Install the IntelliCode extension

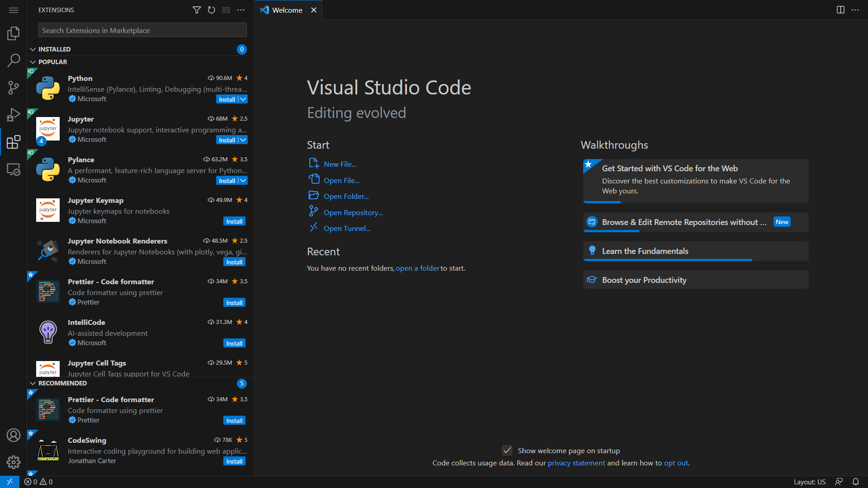(234, 343)
